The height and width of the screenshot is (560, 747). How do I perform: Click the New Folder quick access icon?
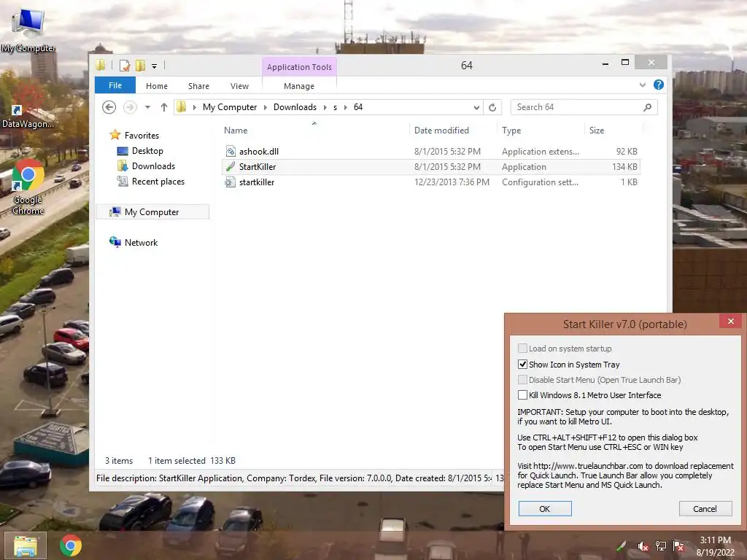coord(140,65)
